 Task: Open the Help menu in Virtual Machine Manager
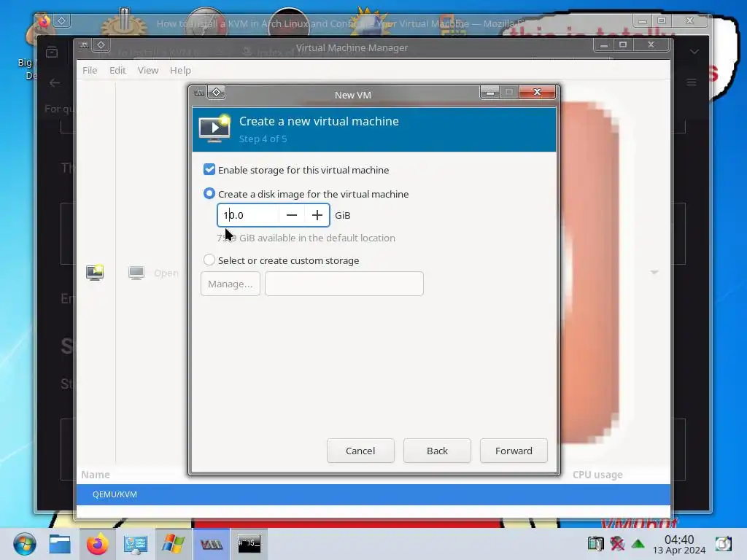pos(180,70)
